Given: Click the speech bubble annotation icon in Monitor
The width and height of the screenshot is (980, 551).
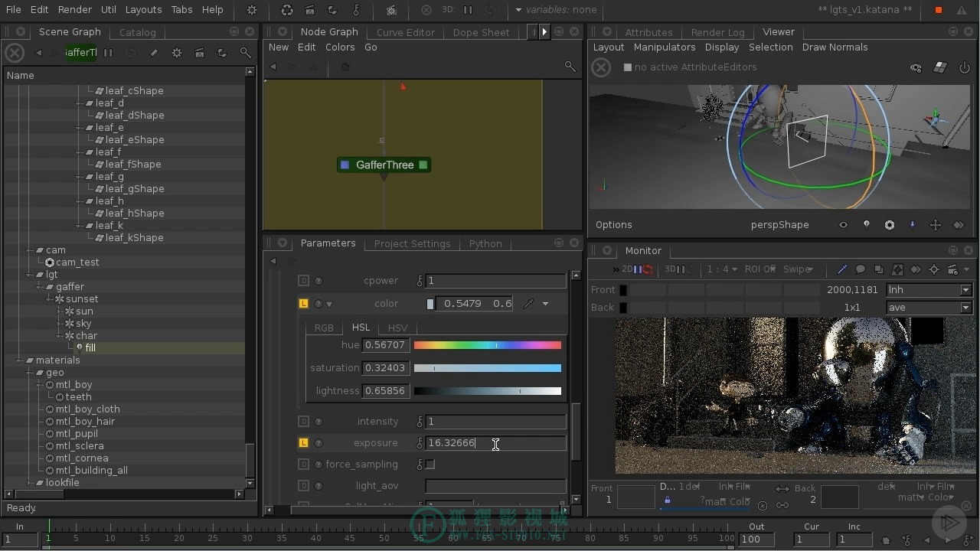Looking at the screenshot, I should click(861, 269).
